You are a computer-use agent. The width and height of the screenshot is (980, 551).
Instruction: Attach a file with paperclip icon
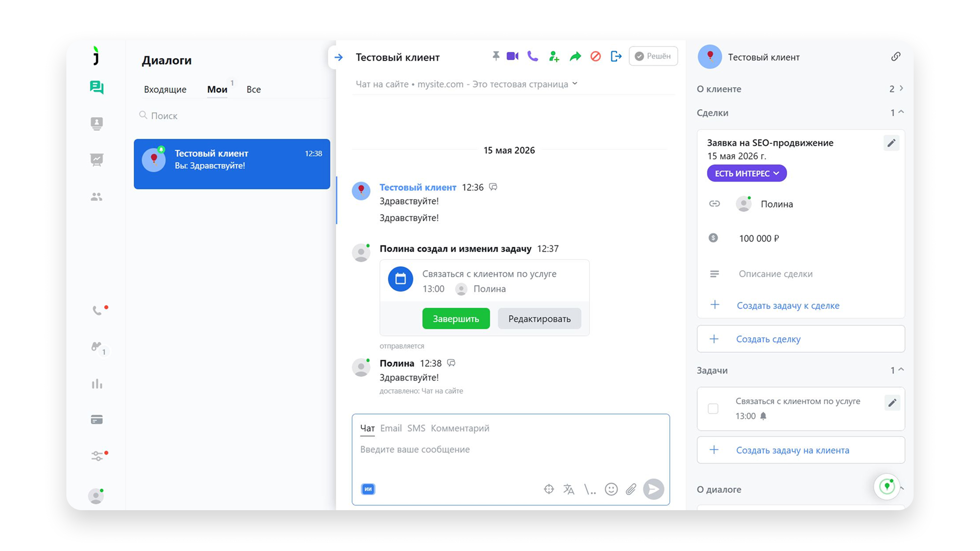631,489
